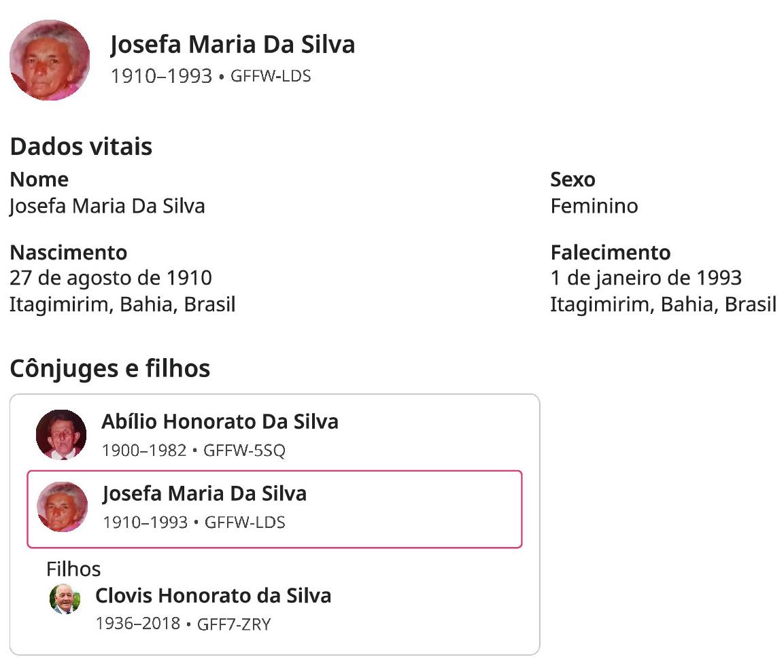Click the Nome value under Dados vitais
Screen dimensions: 784x672
[x=107, y=206]
